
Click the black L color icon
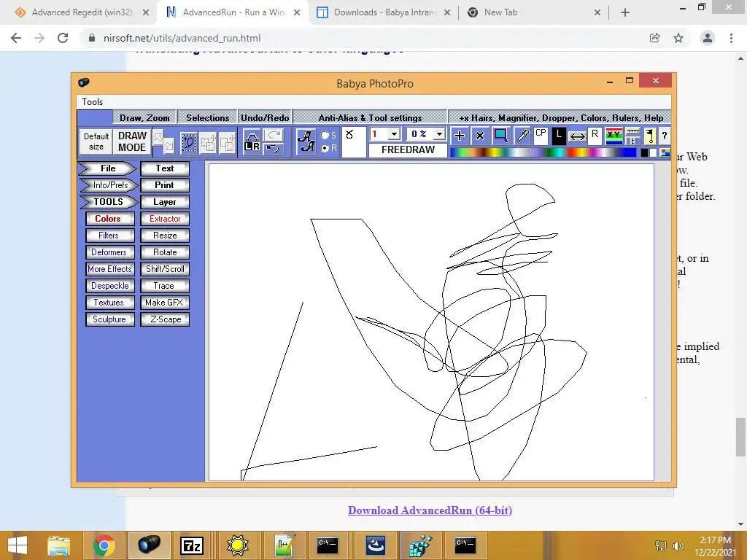[559, 136]
